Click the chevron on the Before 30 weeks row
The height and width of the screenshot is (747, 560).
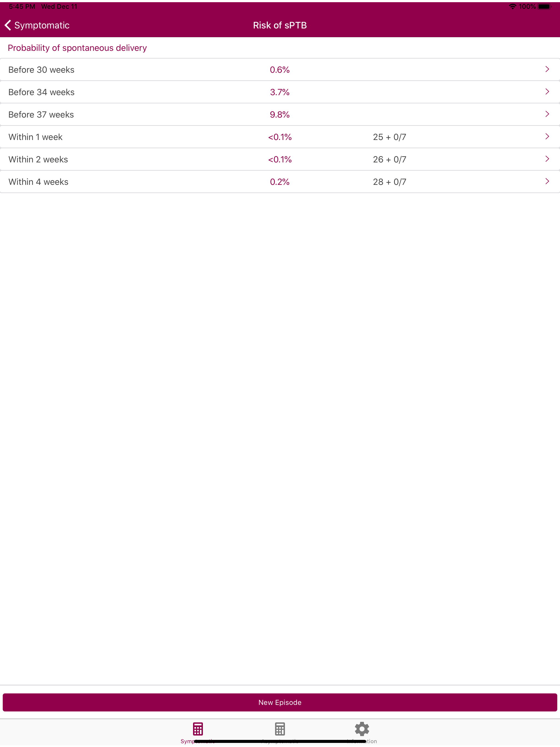(547, 69)
